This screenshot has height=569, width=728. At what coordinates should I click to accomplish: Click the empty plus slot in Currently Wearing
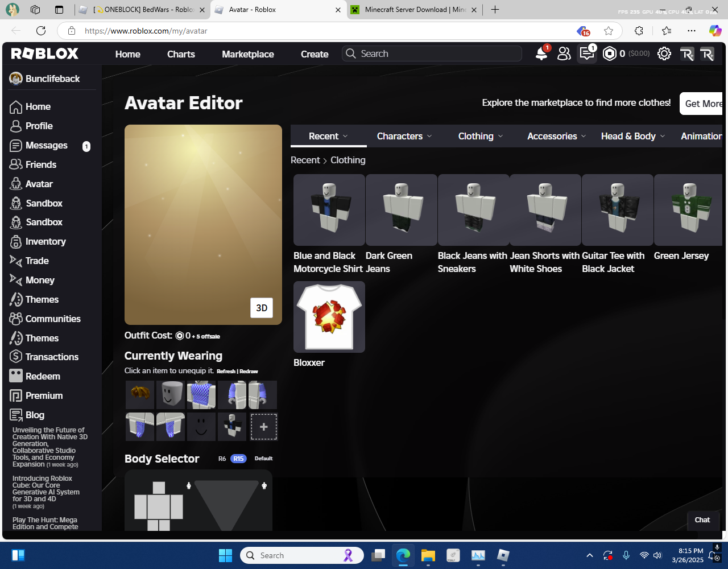click(264, 427)
